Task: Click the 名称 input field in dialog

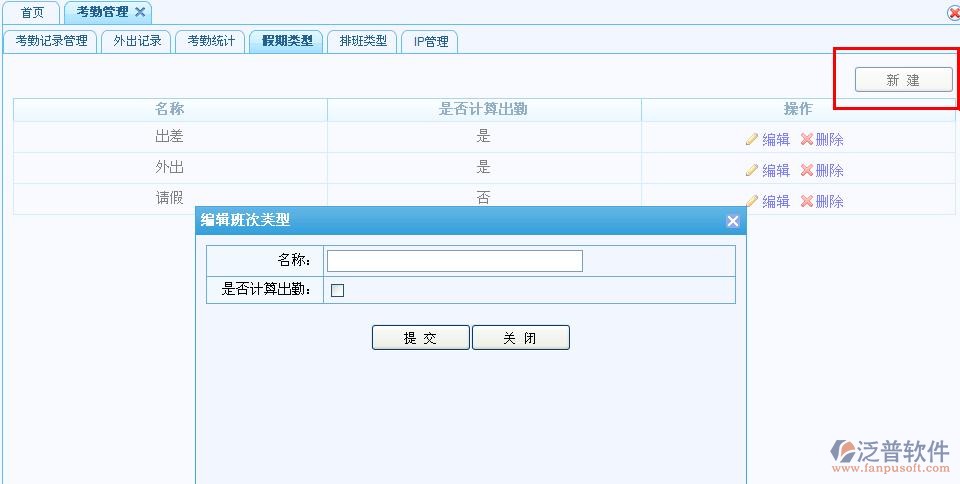Action: tap(455, 261)
